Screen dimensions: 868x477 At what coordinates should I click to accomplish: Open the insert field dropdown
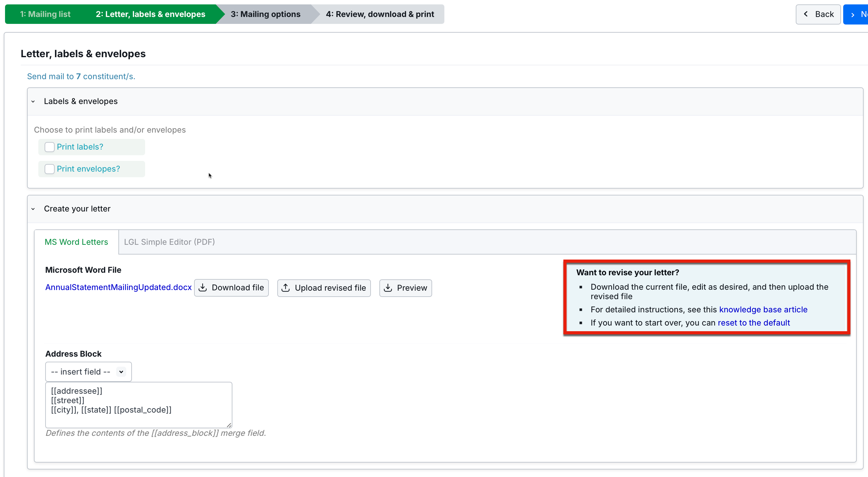[88, 371]
